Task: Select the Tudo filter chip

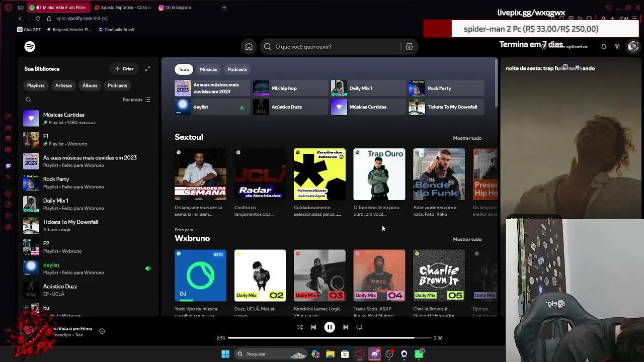Action: tap(184, 69)
